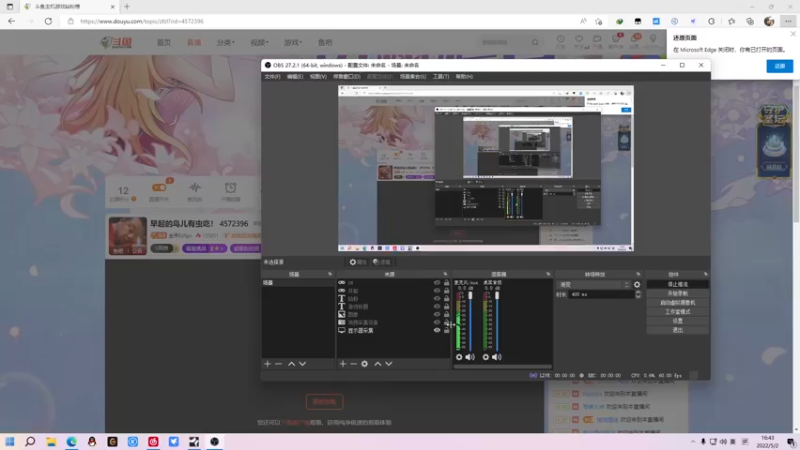
Task: Click the search magnifier on the Douyu page
Action: click(535, 42)
